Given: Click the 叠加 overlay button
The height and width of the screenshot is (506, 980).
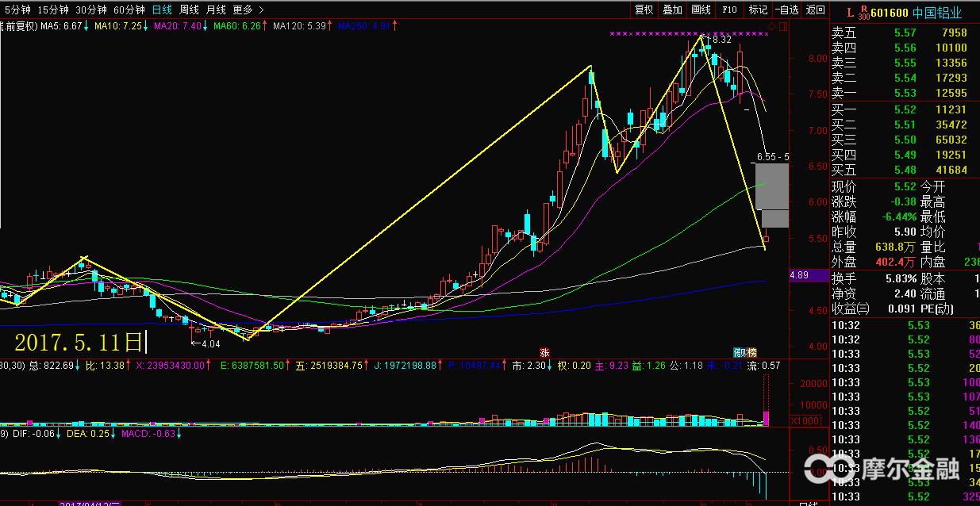Looking at the screenshot, I should (x=672, y=10).
